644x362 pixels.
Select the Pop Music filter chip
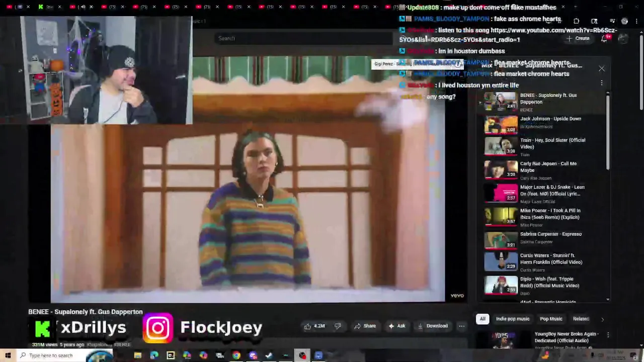[551, 319]
